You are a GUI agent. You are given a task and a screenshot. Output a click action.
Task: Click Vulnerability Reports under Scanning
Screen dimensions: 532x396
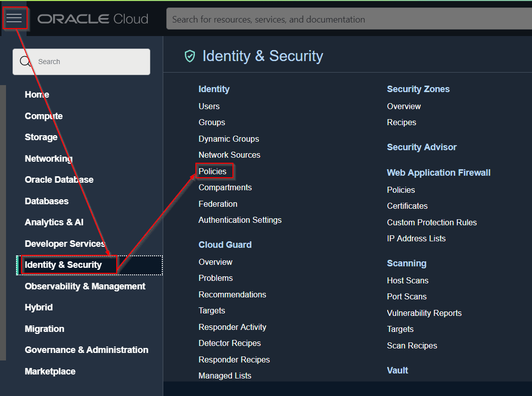click(424, 313)
